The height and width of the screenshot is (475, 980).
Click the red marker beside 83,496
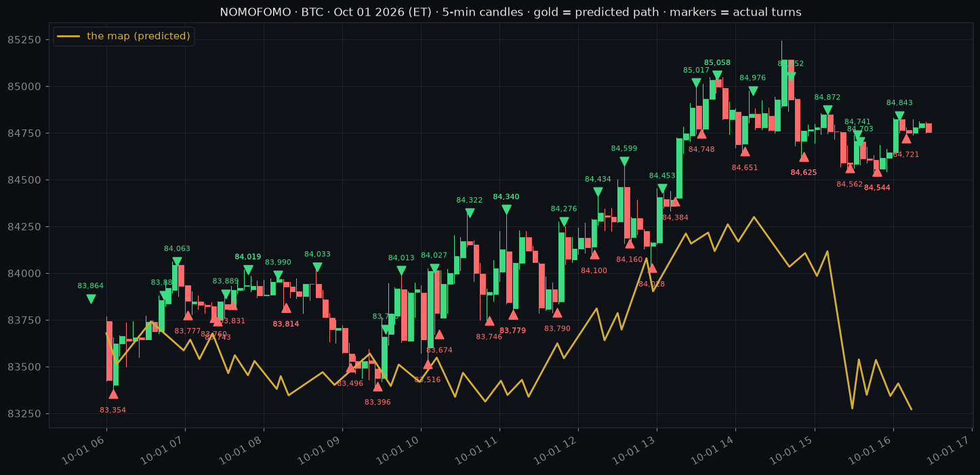[x=350, y=368]
